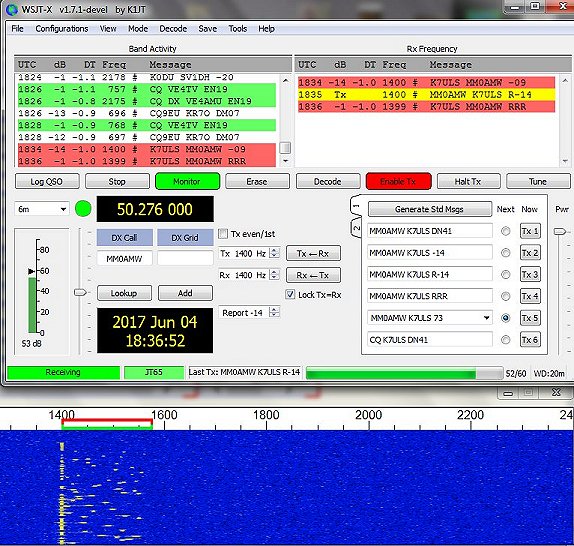Select the Next radio button for Tx 4
The width and height of the screenshot is (574, 546).
tap(506, 296)
